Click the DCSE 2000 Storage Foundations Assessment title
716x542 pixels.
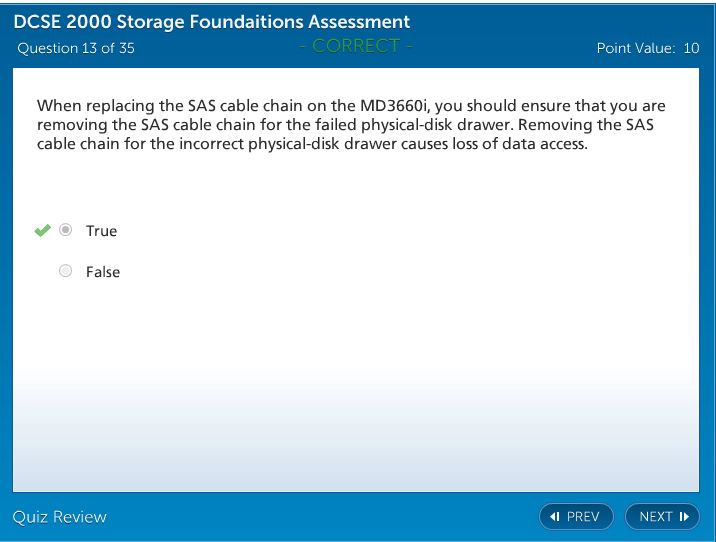pyautogui.click(x=211, y=22)
